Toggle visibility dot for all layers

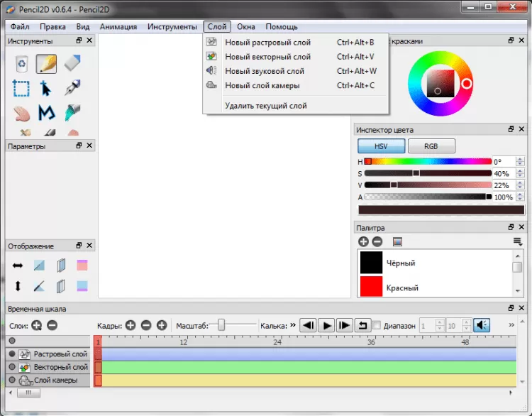pos(12,341)
